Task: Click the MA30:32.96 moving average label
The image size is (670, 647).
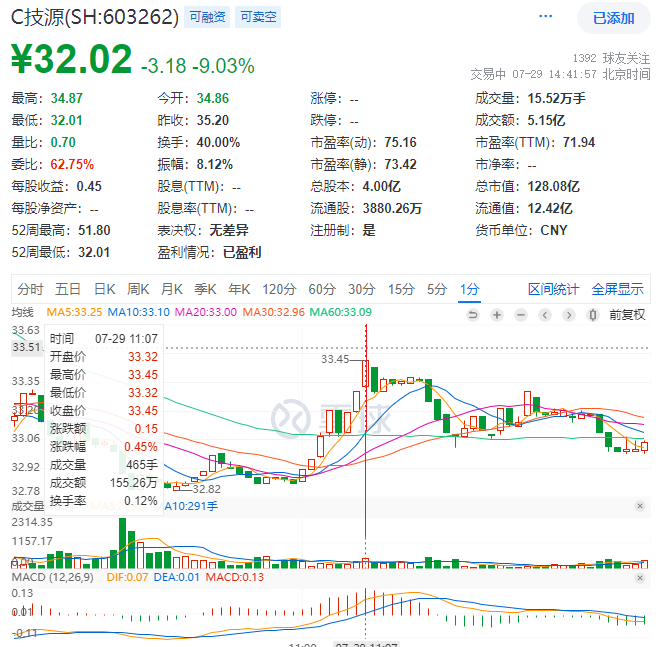Action: click(273, 312)
